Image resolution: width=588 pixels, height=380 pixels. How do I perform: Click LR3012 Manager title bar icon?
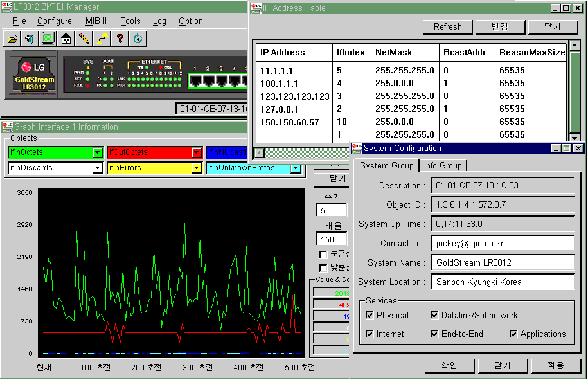point(7,7)
